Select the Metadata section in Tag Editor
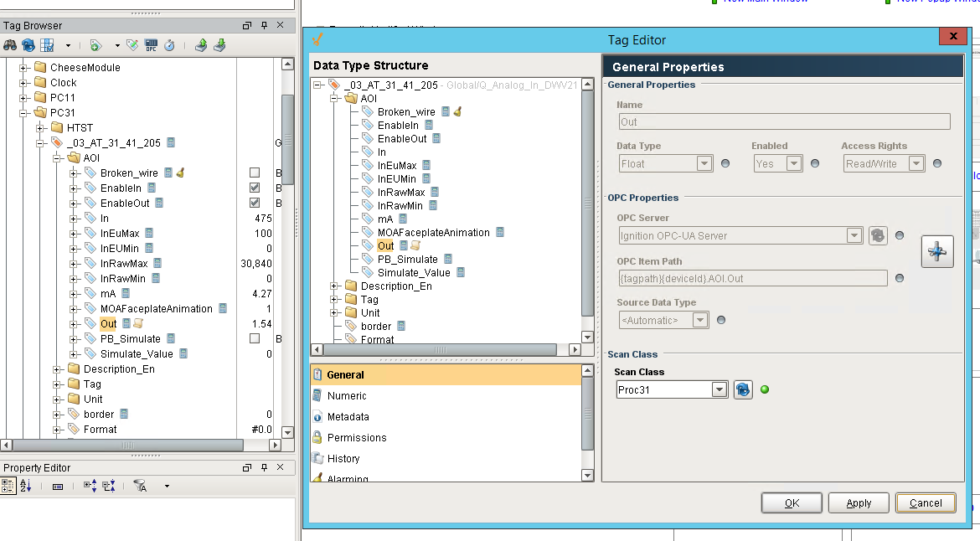This screenshot has width=980, height=541. 446,417
